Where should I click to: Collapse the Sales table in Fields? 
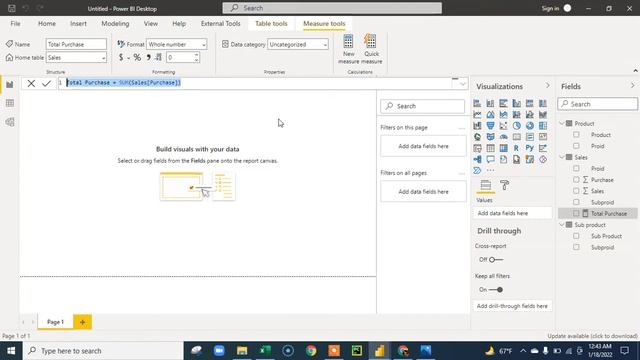point(562,157)
